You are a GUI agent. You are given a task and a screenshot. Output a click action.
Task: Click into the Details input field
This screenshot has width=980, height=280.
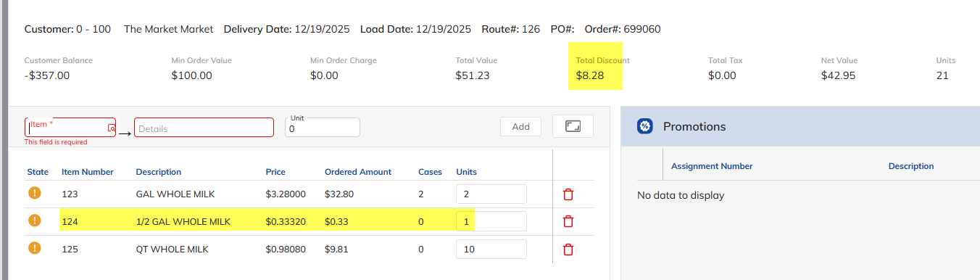[x=204, y=128]
